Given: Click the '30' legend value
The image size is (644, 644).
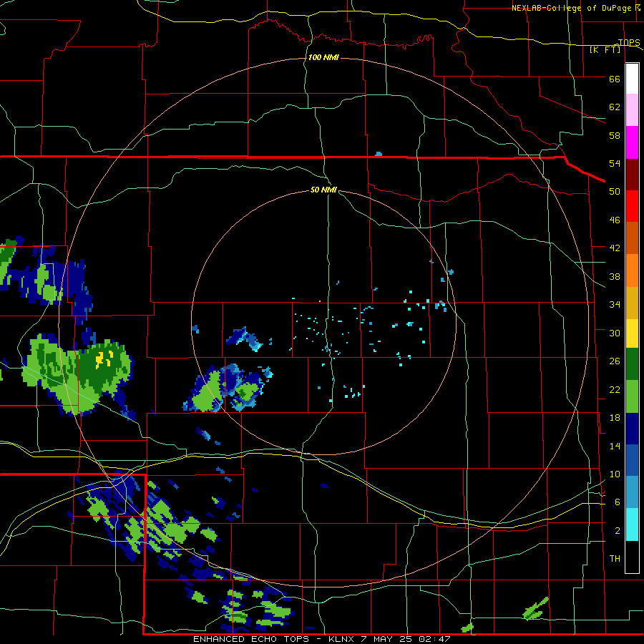Looking at the screenshot, I should point(615,333).
